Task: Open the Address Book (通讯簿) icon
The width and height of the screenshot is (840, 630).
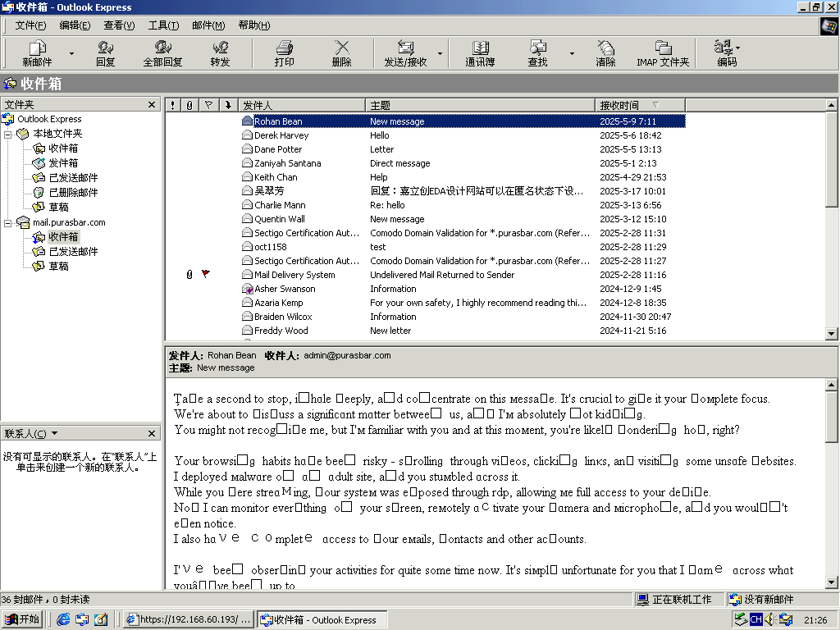Action: click(x=480, y=53)
